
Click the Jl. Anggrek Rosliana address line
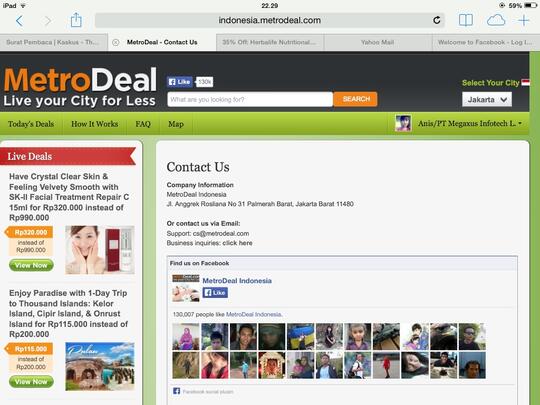pyautogui.click(x=260, y=204)
